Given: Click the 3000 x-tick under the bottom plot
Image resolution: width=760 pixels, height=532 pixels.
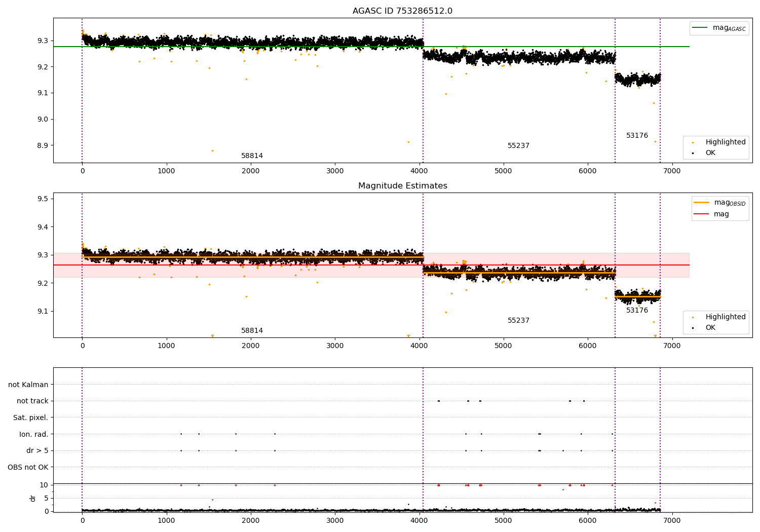Looking at the screenshot, I should coord(335,520).
